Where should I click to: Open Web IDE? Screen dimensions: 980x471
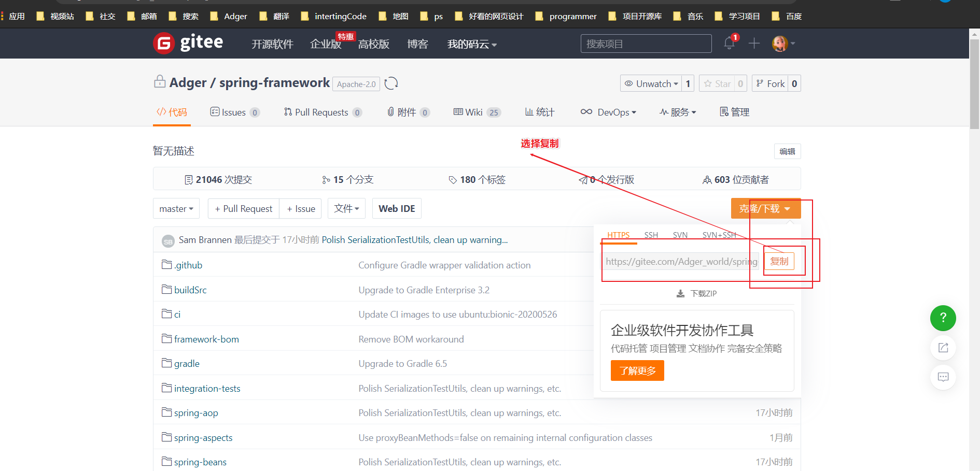click(397, 208)
